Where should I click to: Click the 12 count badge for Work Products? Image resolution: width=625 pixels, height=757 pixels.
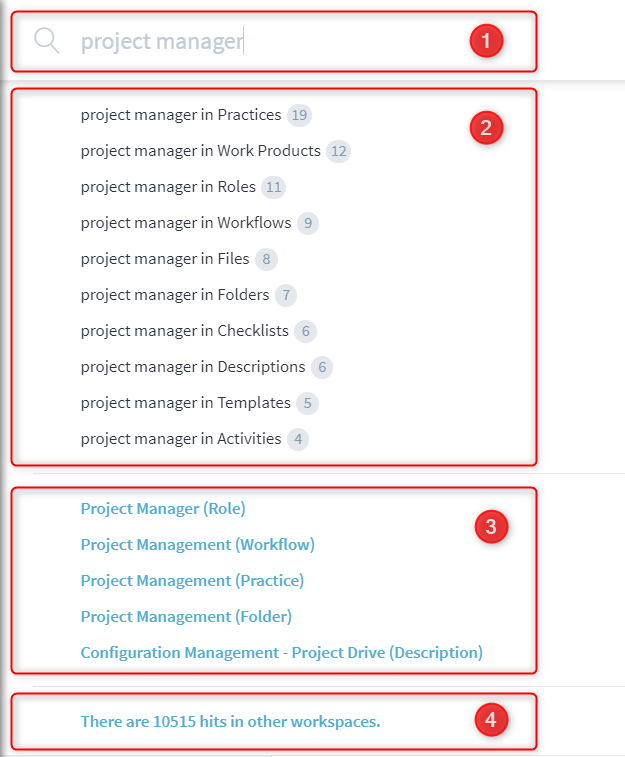338,151
